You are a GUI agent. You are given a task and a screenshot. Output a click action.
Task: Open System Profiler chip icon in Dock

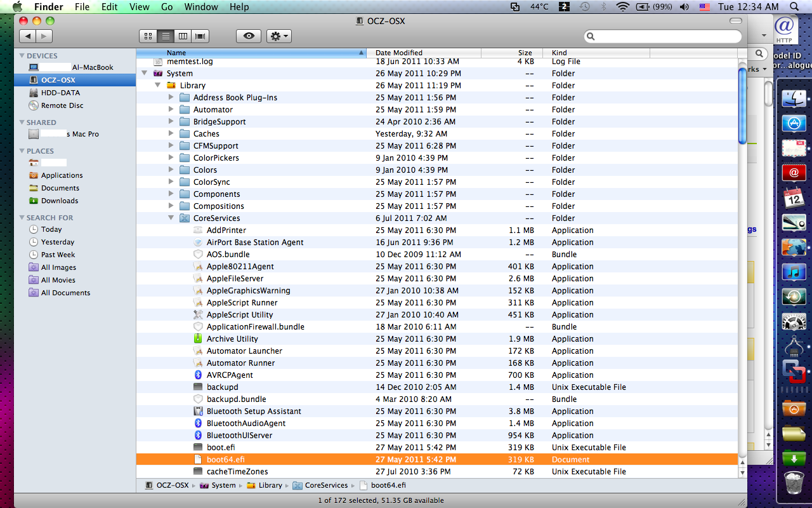coord(794,346)
